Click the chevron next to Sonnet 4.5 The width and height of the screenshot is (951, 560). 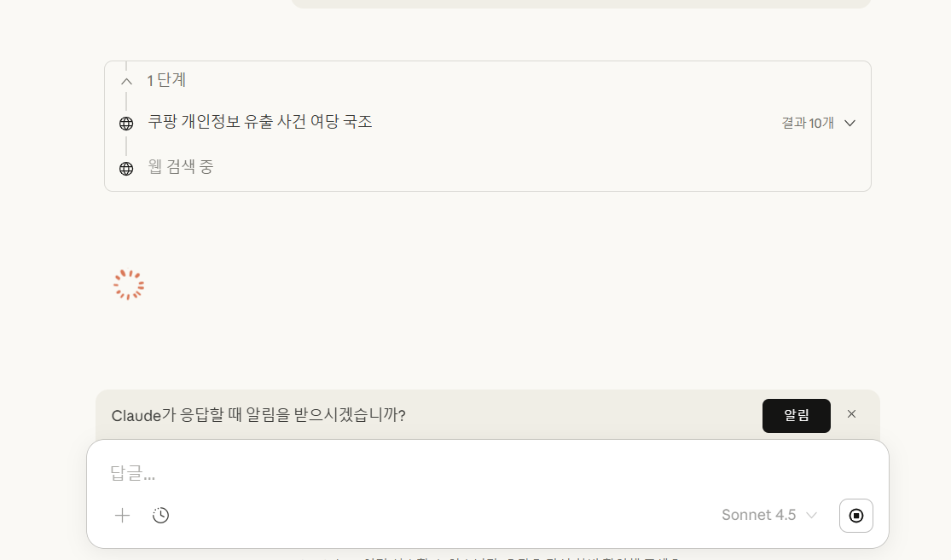[x=811, y=515]
